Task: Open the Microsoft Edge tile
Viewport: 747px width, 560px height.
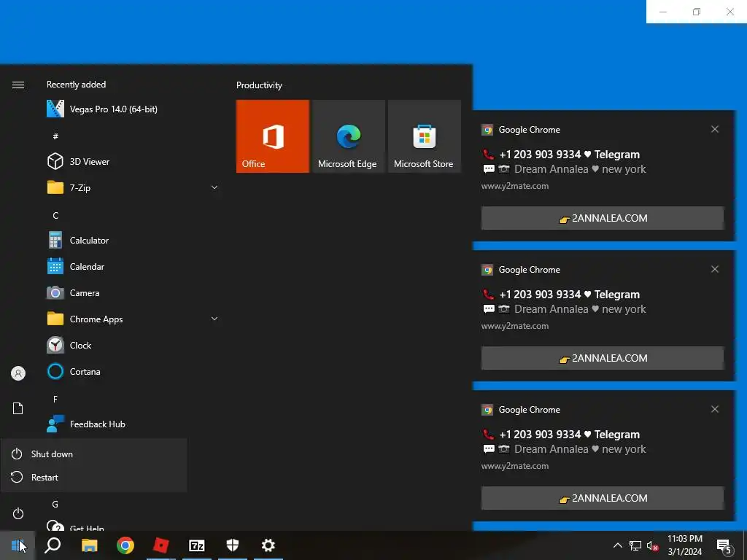Action: click(x=348, y=136)
